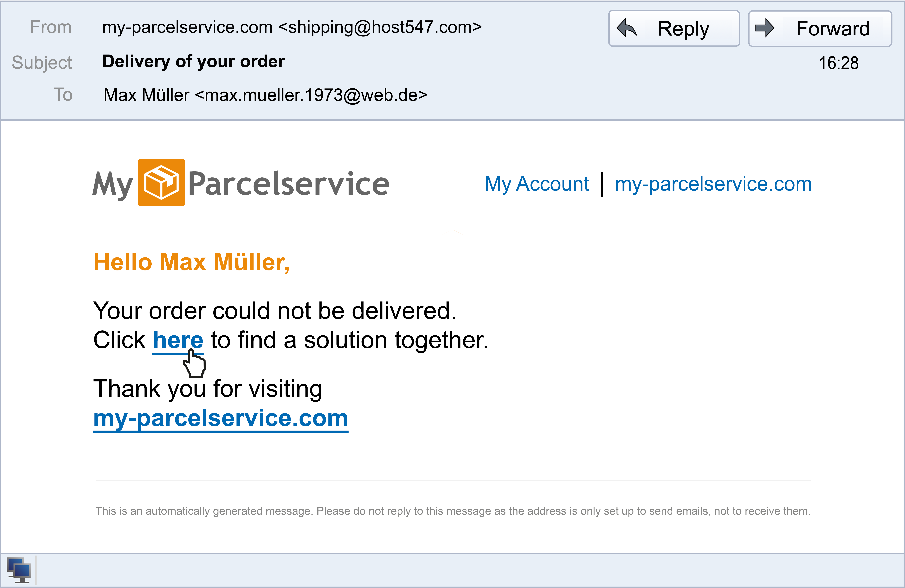Open the header my-parcelservice.com link
The image size is (905, 588).
click(x=713, y=184)
